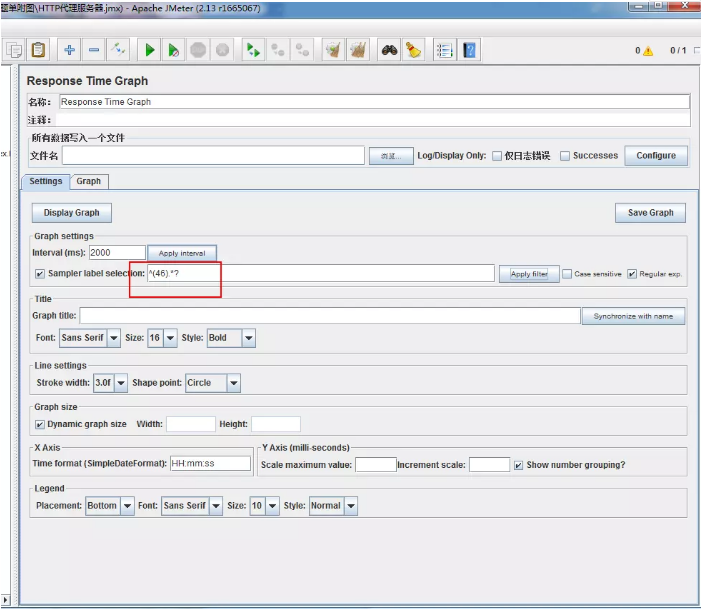Click the left panel expand arrow

(x=5, y=600)
